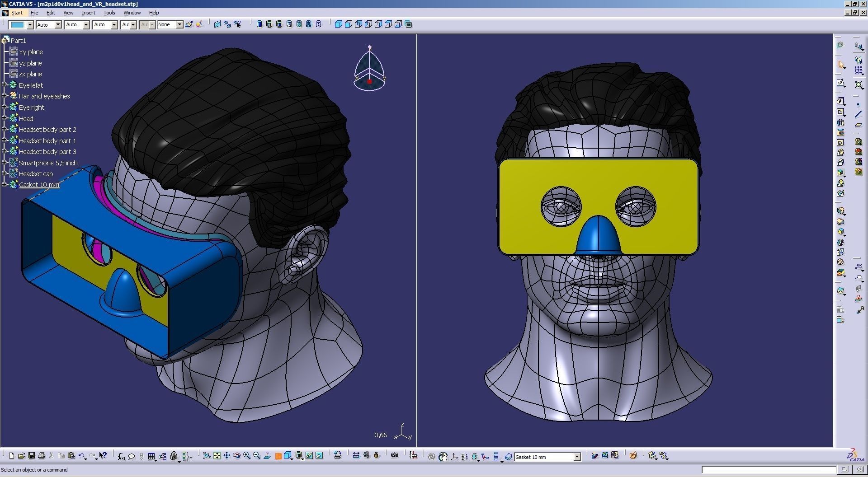The image size is (868, 477).
Task: Expand the Eye lefat tree node
Action: point(5,84)
